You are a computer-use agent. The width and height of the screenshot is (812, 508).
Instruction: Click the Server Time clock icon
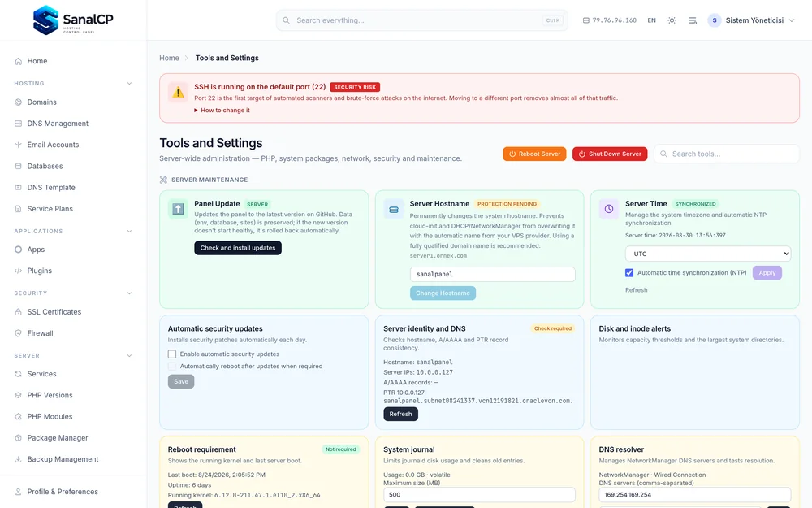pyautogui.click(x=609, y=209)
